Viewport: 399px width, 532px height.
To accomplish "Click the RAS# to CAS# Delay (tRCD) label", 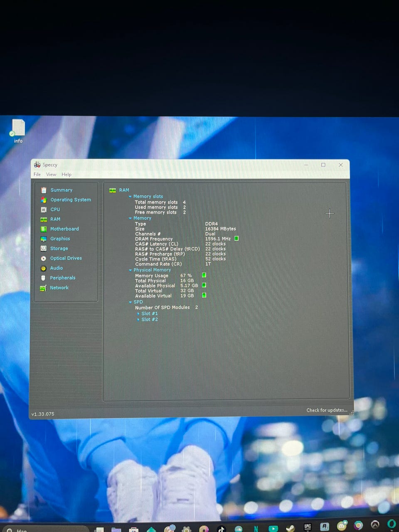I will (x=167, y=249).
